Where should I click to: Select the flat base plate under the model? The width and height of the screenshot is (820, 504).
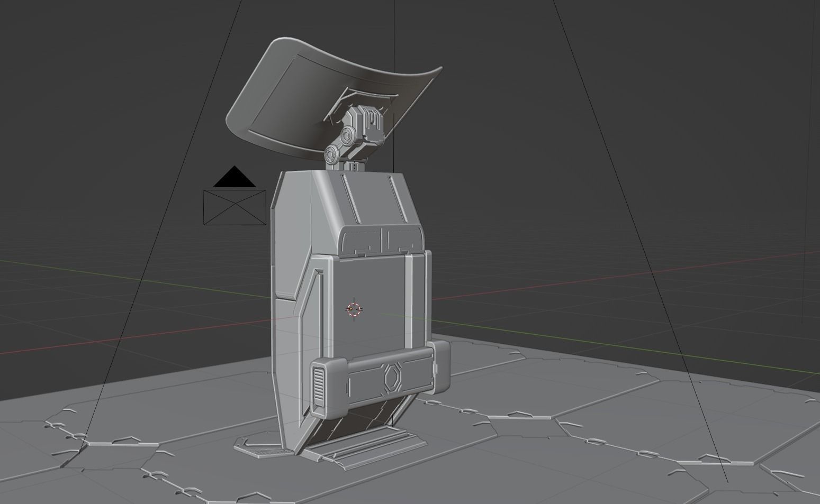tap(331, 447)
